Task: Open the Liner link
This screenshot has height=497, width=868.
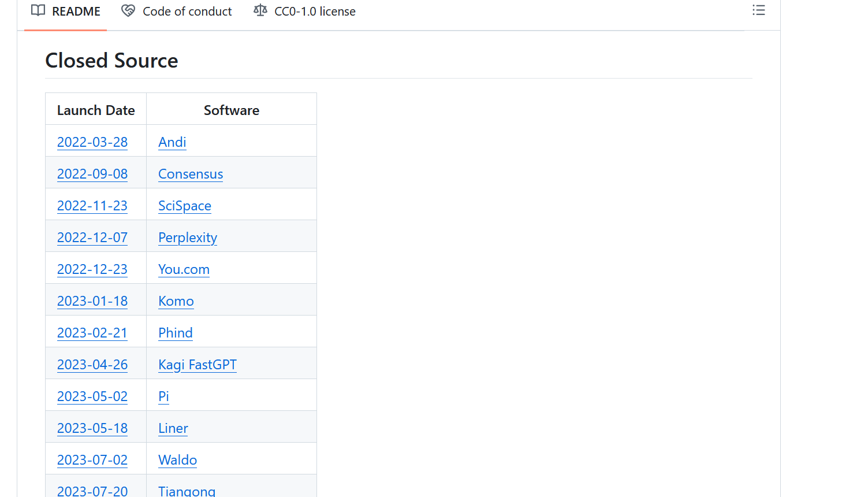Action: (173, 428)
